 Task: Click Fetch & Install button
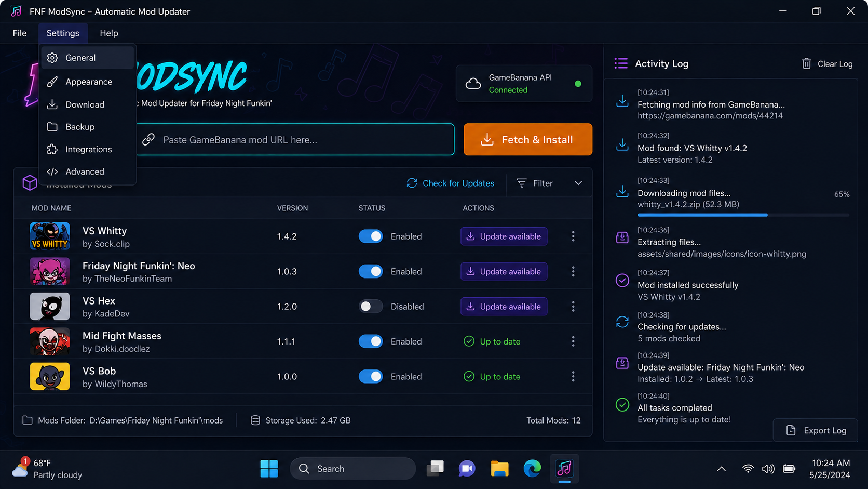(x=528, y=139)
